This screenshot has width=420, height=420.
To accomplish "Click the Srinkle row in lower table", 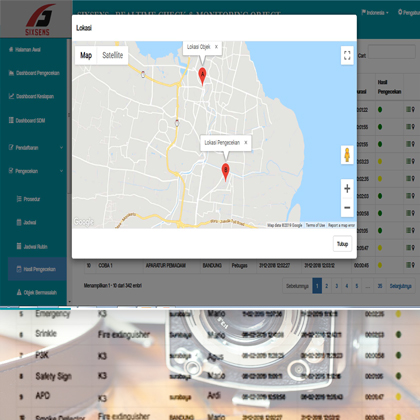I will tap(210, 334).
